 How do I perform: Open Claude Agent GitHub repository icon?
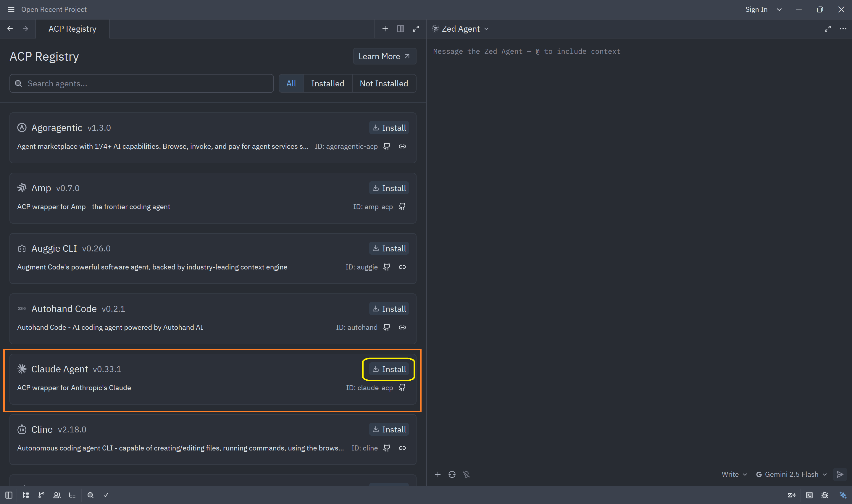point(402,388)
